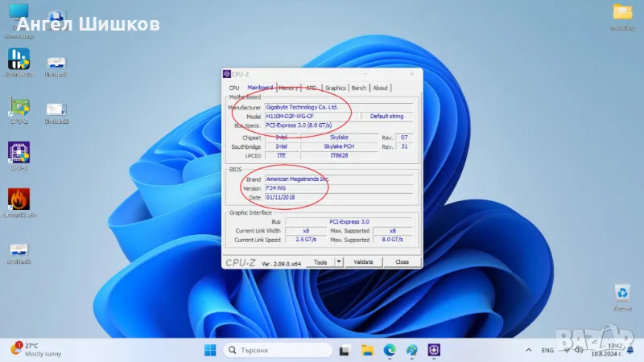Launch Microsoft Edge from the taskbar

pos(390,350)
